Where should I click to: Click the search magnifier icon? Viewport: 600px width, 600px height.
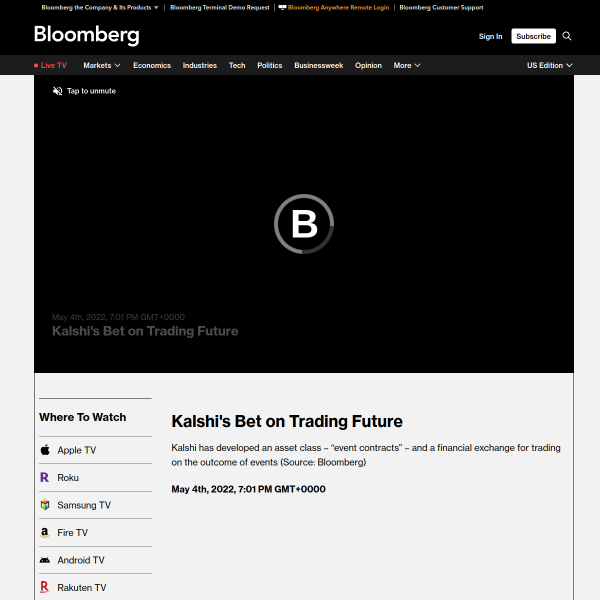[567, 36]
